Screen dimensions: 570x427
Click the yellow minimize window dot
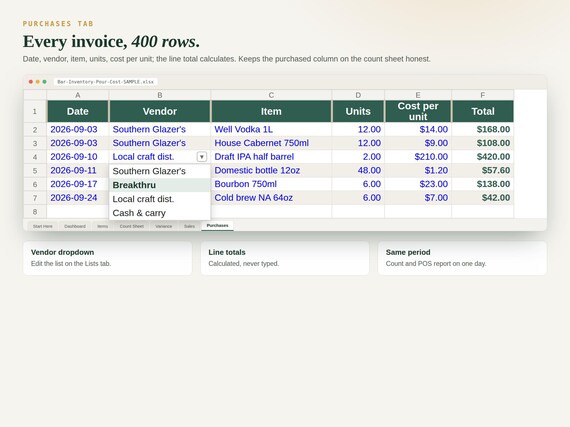pyautogui.click(x=37, y=82)
